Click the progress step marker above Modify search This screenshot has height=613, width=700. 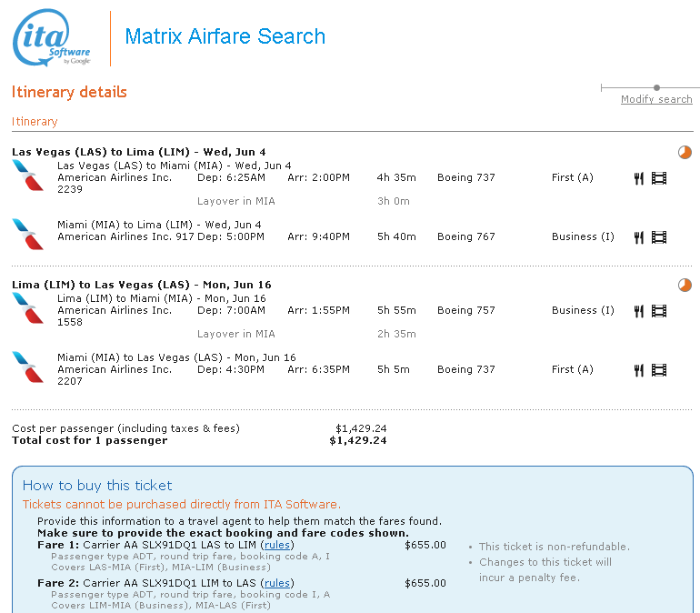[656, 87]
